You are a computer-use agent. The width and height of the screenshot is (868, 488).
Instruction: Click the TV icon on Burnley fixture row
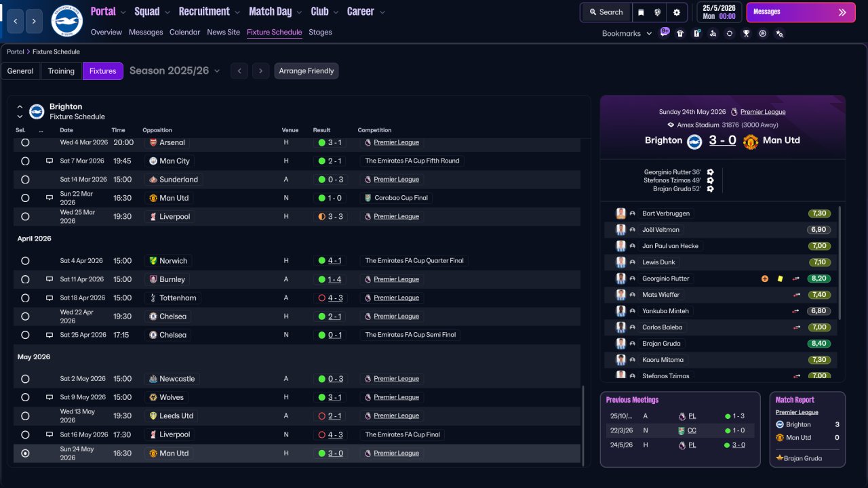click(50, 279)
